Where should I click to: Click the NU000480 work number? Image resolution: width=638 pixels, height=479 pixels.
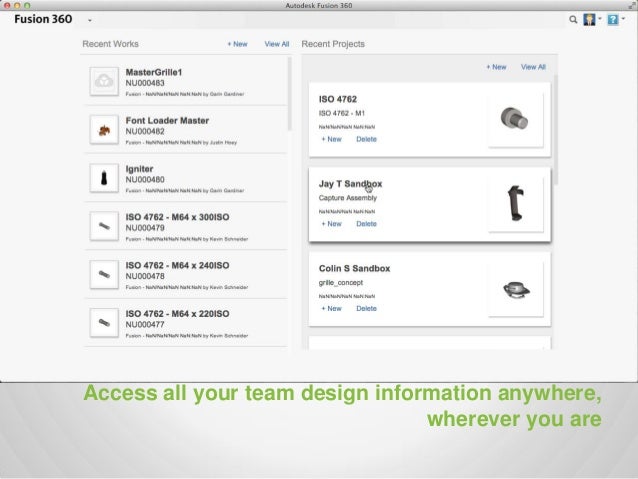145,179
